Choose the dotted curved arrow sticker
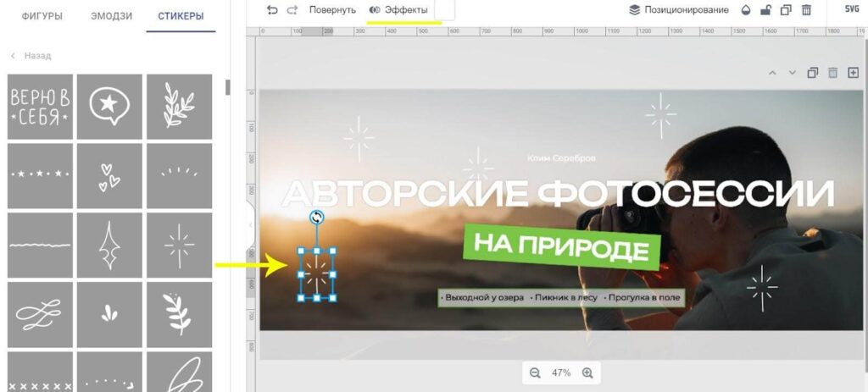 tap(109, 372)
